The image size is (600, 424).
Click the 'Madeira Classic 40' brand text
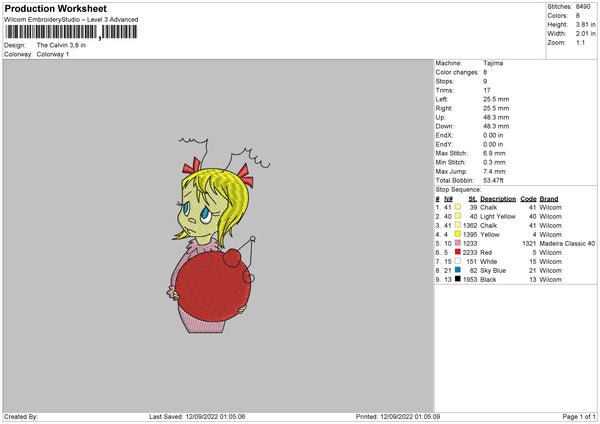point(567,243)
